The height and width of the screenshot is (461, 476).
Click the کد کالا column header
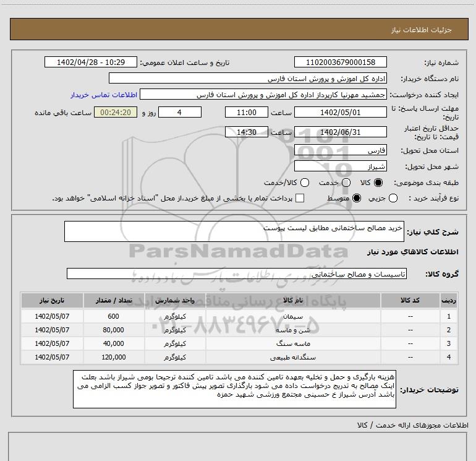(x=410, y=301)
